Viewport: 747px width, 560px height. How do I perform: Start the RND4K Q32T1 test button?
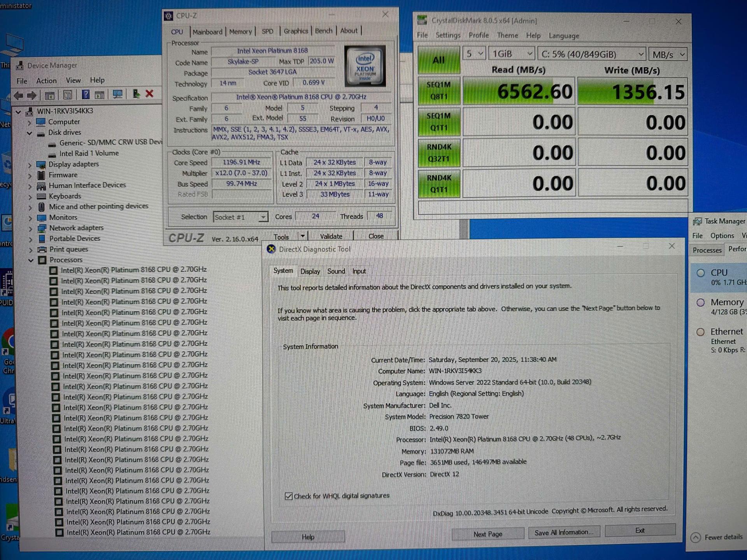pyautogui.click(x=439, y=152)
